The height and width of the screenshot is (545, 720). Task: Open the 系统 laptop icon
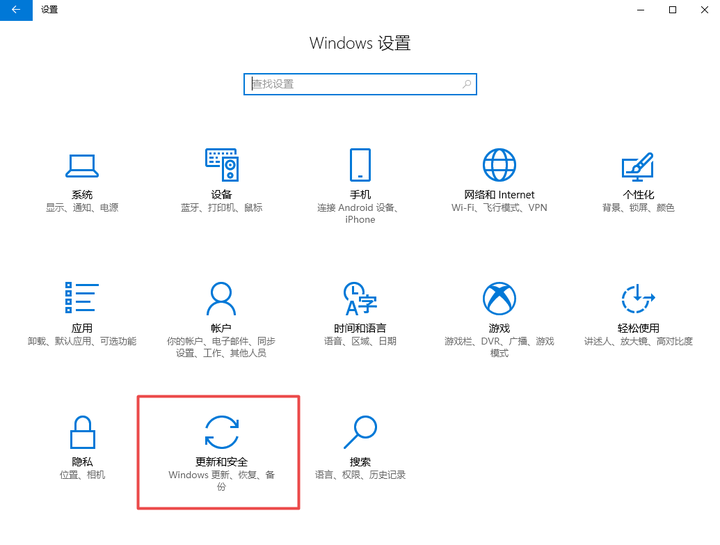click(82, 165)
